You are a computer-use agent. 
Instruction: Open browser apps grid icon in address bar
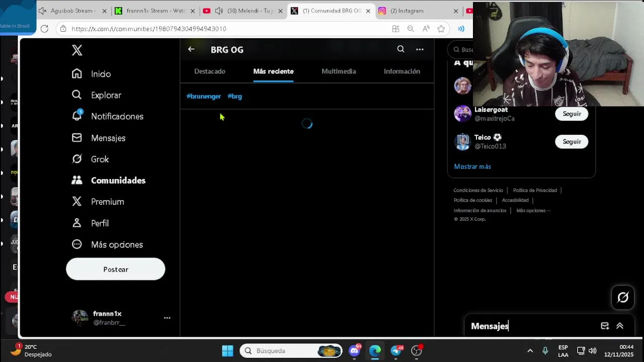click(395, 29)
